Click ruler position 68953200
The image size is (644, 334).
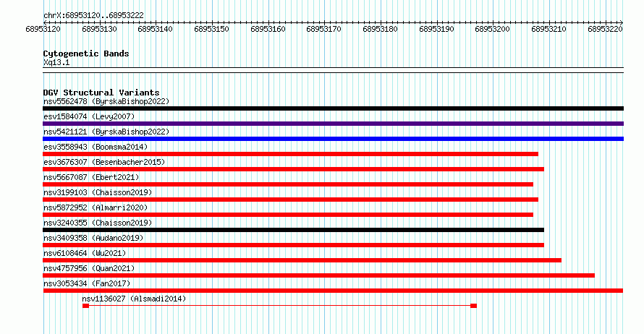tap(492, 29)
